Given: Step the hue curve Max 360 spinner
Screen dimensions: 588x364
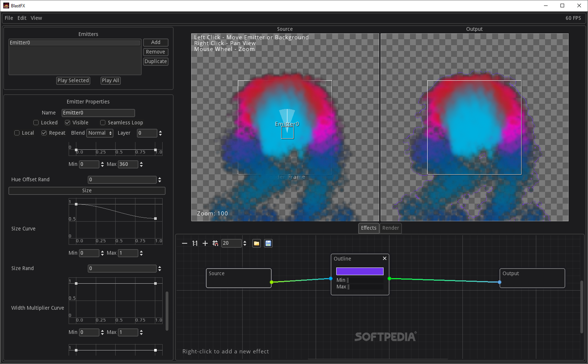Looking at the screenshot, I should (141, 164).
